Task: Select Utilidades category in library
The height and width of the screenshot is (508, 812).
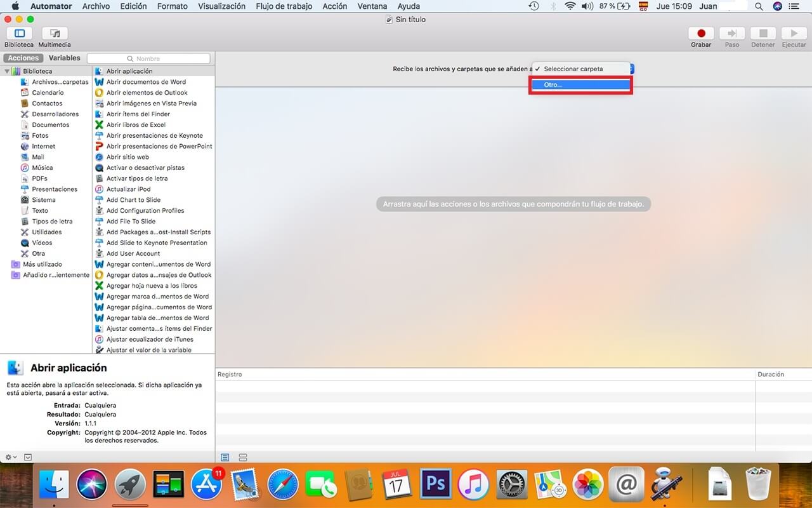Action: click(x=47, y=232)
